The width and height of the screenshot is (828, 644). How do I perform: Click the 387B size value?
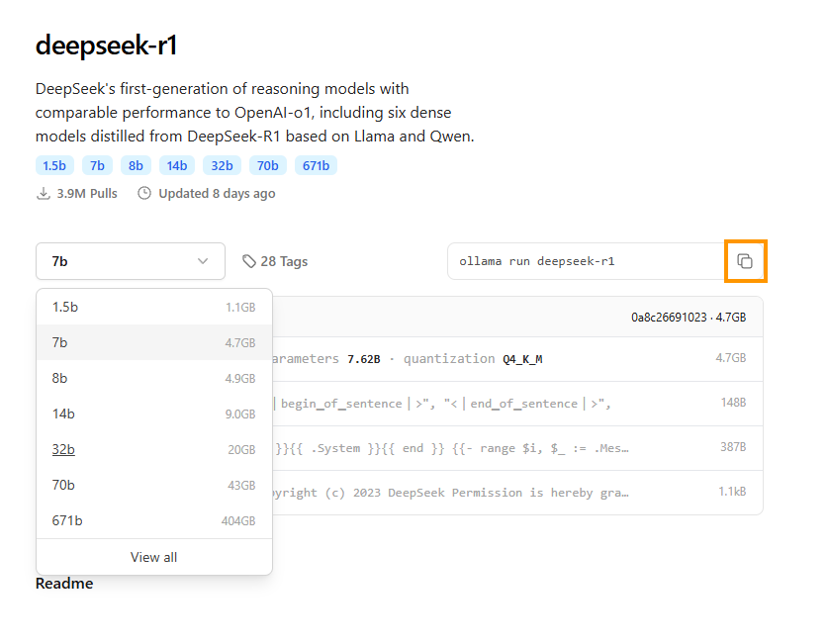click(733, 447)
